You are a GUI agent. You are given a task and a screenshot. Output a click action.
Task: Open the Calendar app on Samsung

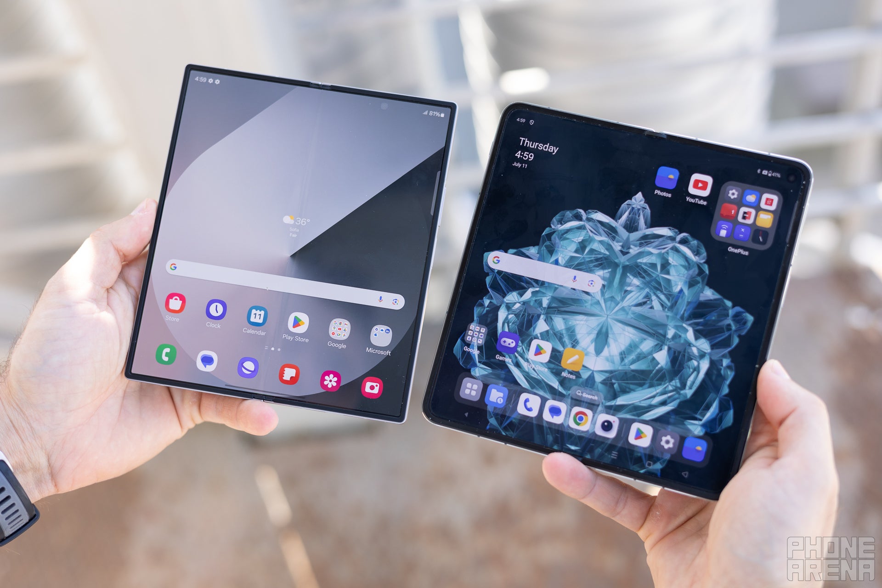[x=256, y=321]
